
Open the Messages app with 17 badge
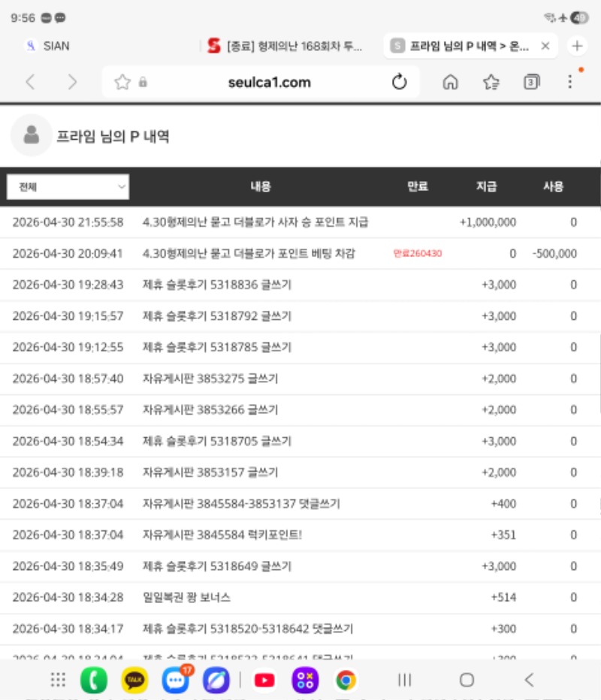coord(176,680)
